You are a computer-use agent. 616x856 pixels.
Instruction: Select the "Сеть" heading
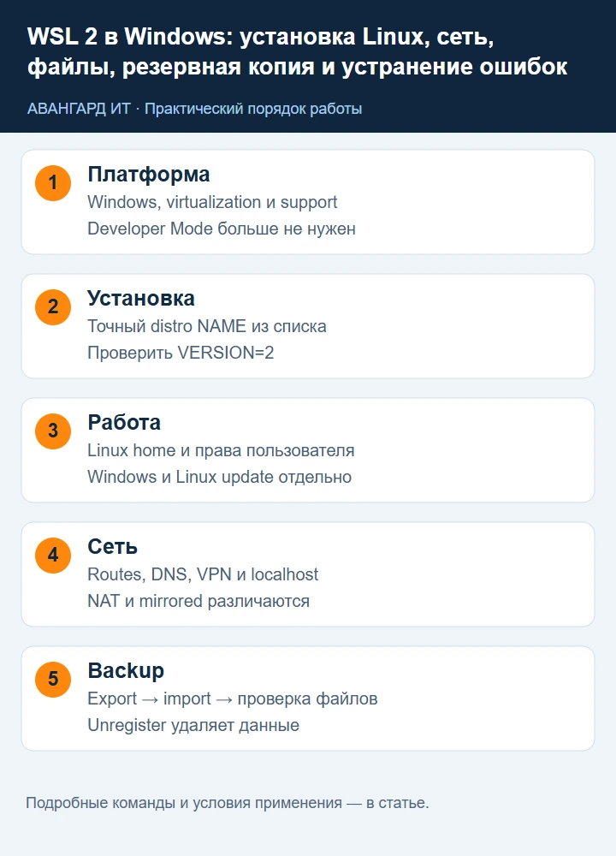[x=112, y=546]
